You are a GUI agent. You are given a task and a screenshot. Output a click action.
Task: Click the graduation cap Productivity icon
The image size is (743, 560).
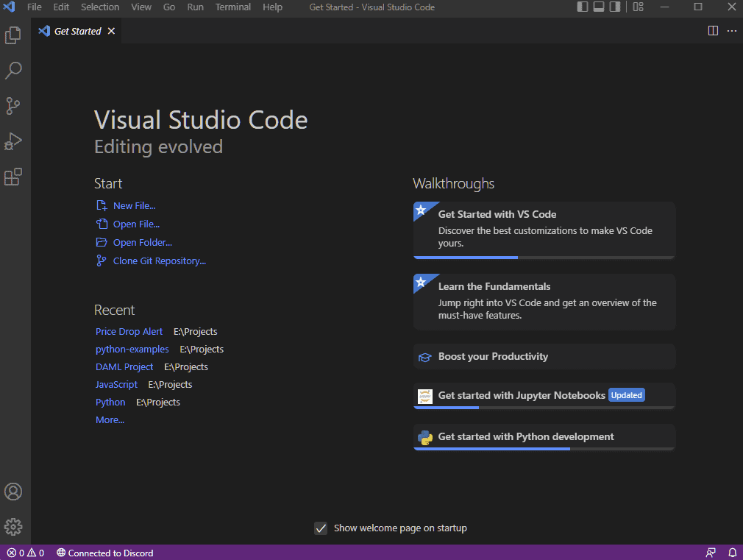[424, 358]
